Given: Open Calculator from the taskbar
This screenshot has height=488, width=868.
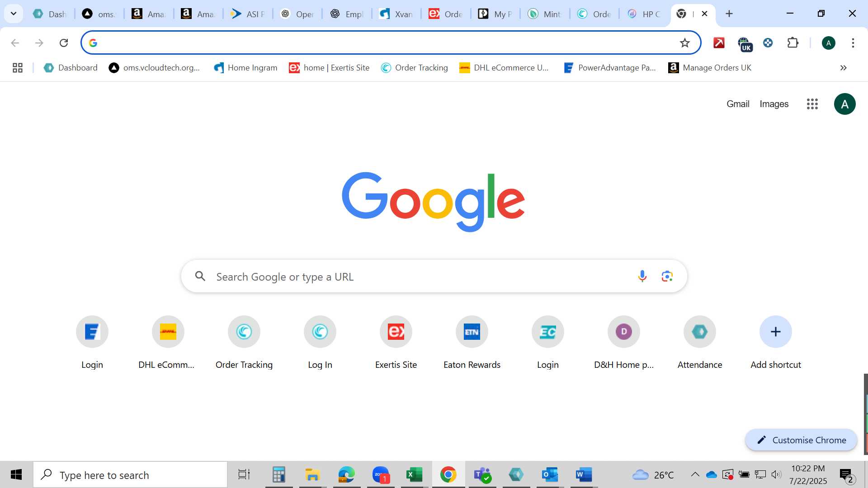Looking at the screenshot, I should pos(278,475).
